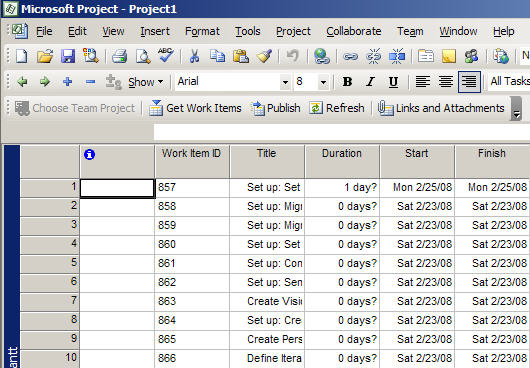Select the Title column header
This screenshot has width=530, height=368.
point(267,162)
